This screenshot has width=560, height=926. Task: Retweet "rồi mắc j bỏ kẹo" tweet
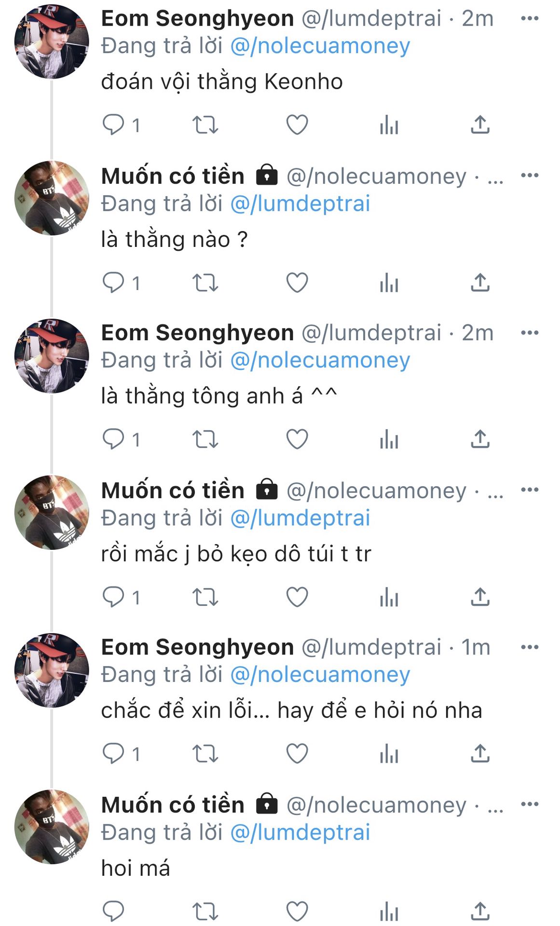205,597
